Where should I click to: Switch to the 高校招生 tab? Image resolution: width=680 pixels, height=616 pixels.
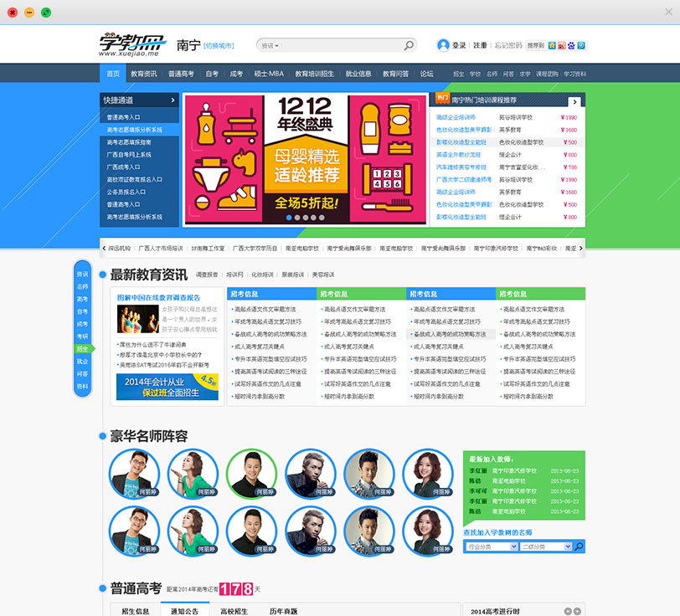tap(234, 611)
